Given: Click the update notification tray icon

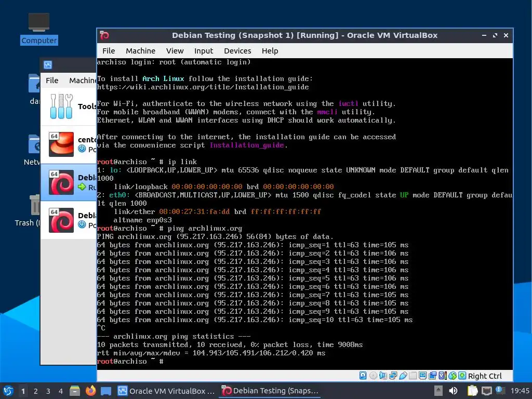Looking at the screenshot, I should tap(500, 390).
